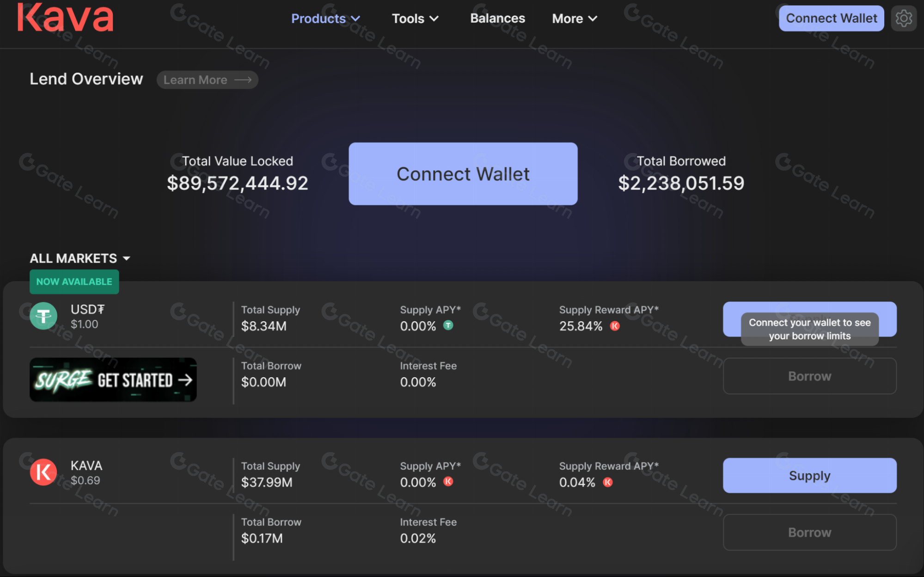Click Kava icon beside KAVA Supply APY
The height and width of the screenshot is (577, 924).
(x=448, y=482)
